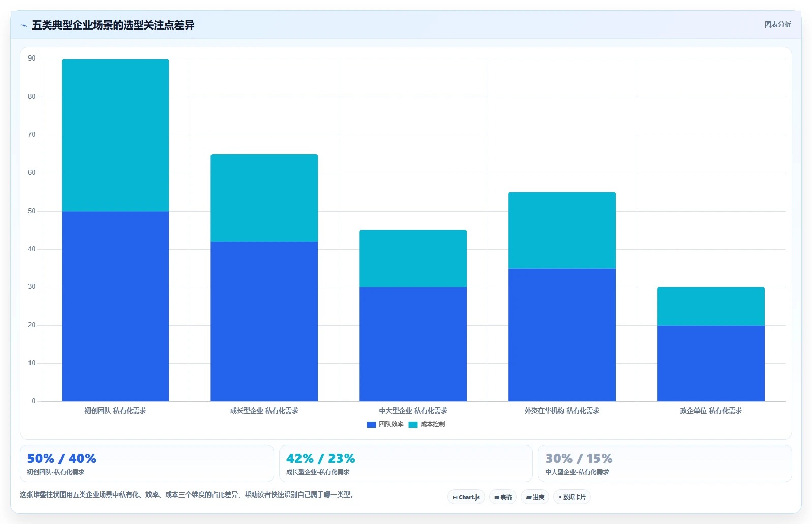Click the 50% / 40% stat card
This screenshot has width=812, height=524.
146,463
